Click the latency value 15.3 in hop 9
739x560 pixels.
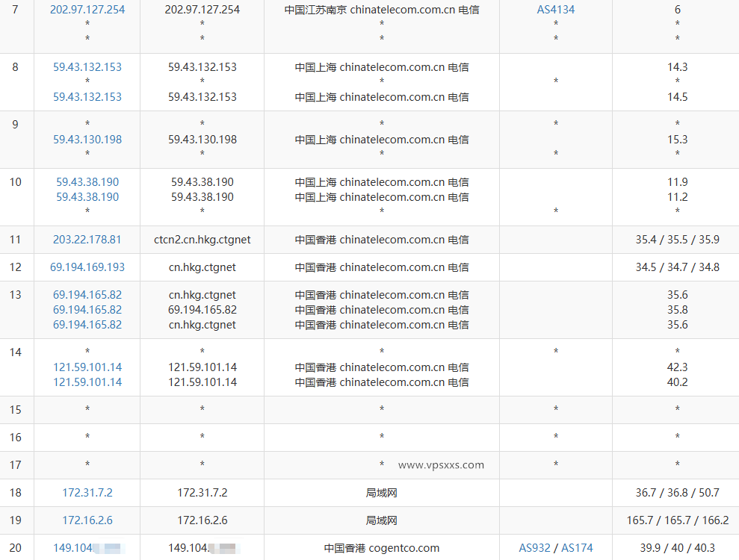(677, 140)
